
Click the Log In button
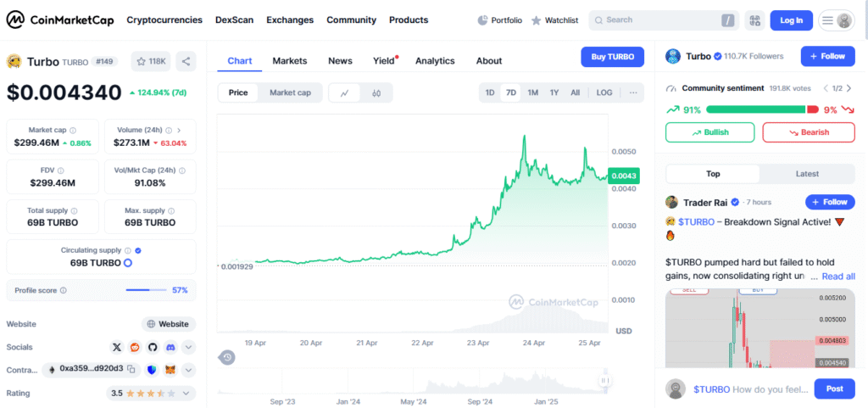coord(791,20)
